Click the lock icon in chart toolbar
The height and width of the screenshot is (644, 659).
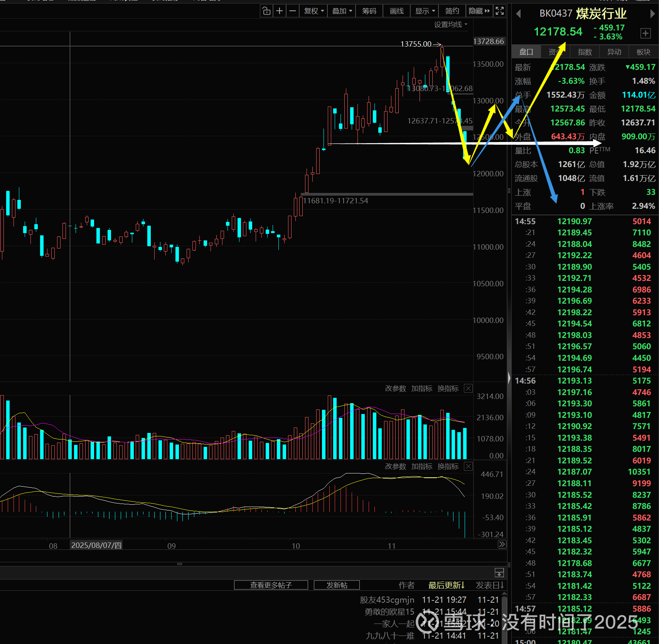click(x=266, y=11)
